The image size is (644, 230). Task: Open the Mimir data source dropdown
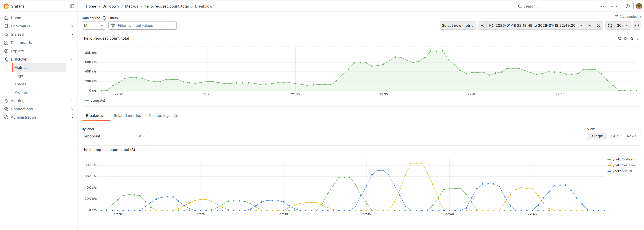pyautogui.click(x=94, y=25)
